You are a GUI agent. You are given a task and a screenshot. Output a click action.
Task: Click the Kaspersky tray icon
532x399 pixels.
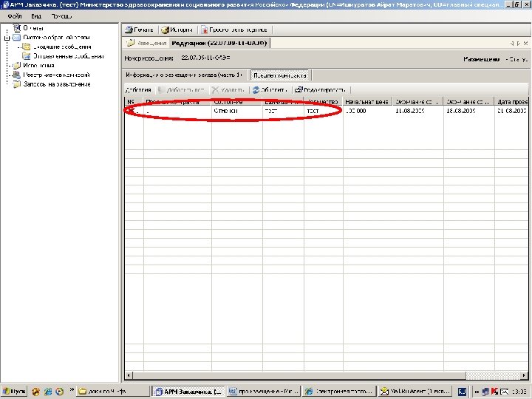[x=494, y=392]
